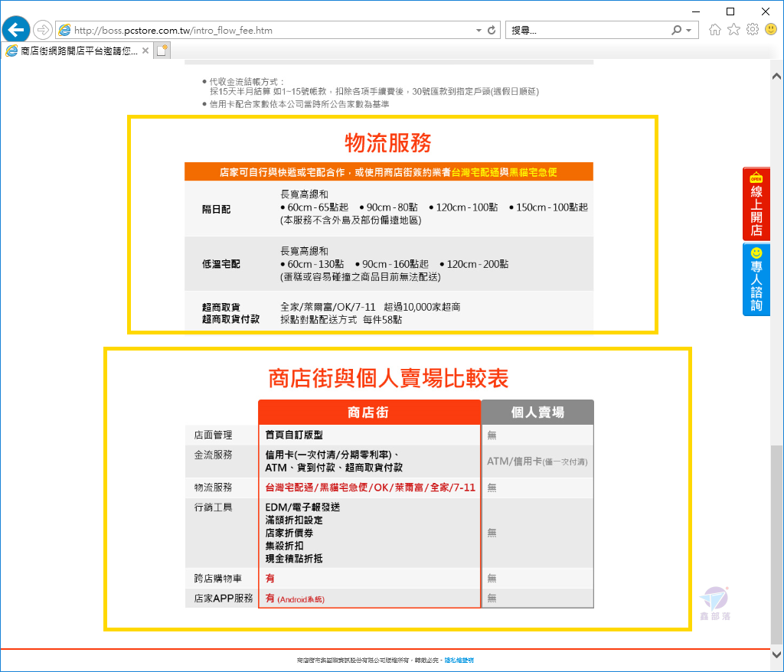784x672 pixels.
Task: Minimize the Internet Explorer window
Action: click(696, 11)
